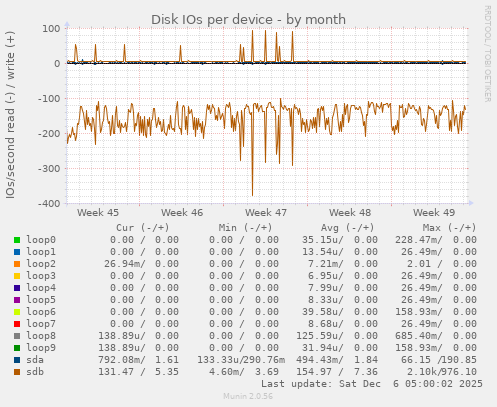This screenshot has height=407, width=497.
Task: Select the loop4 legend label
Action: [x=41, y=288]
